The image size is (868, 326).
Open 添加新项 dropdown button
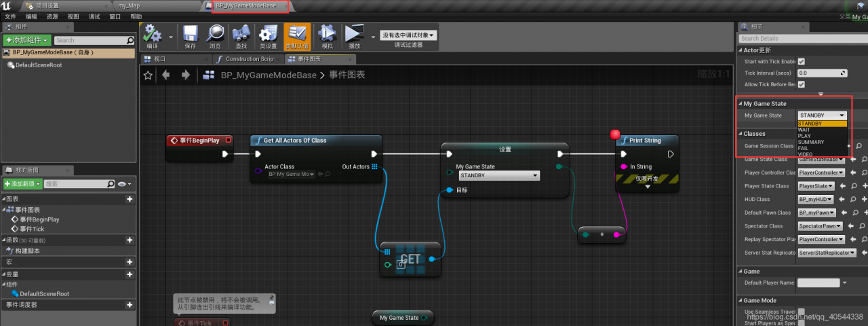pos(23,184)
